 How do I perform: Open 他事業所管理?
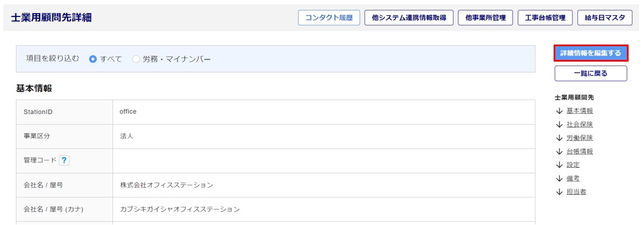485,18
